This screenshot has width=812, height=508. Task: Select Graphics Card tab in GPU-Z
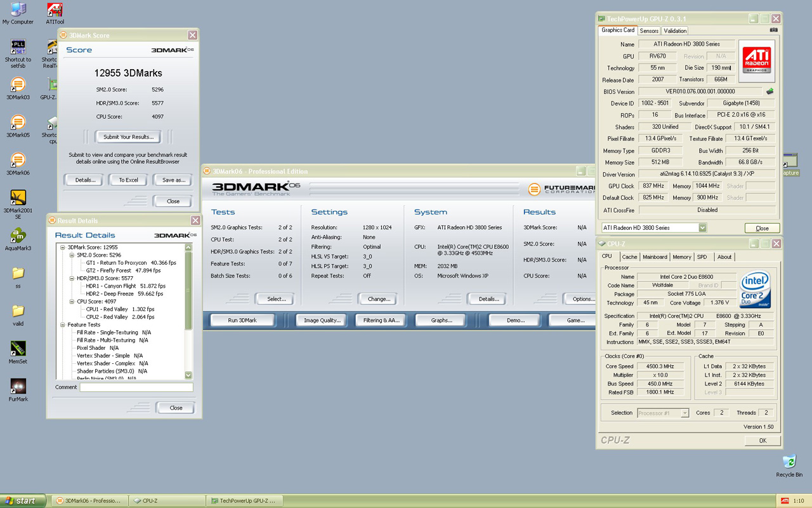pyautogui.click(x=618, y=30)
